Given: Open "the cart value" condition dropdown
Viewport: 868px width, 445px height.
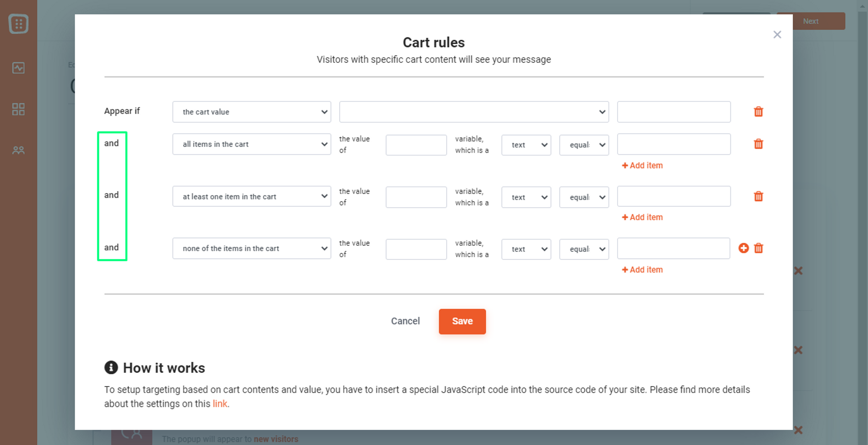Looking at the screenshot, I should point(251,112).
